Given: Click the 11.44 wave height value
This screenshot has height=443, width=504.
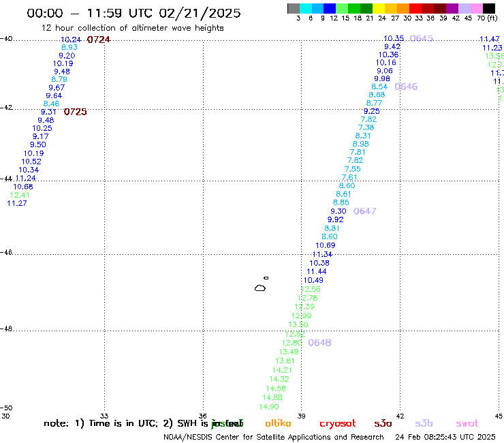Looking at the screenshot, I should (316, 271).
